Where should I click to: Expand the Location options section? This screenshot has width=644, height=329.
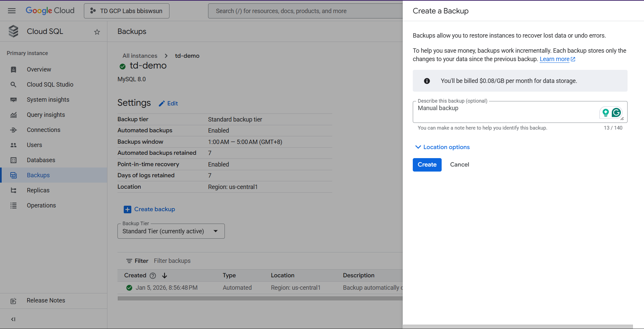[442, 147]
